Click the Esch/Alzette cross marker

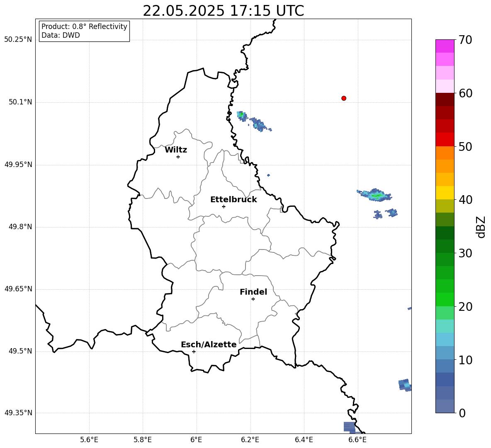[194, 351]
